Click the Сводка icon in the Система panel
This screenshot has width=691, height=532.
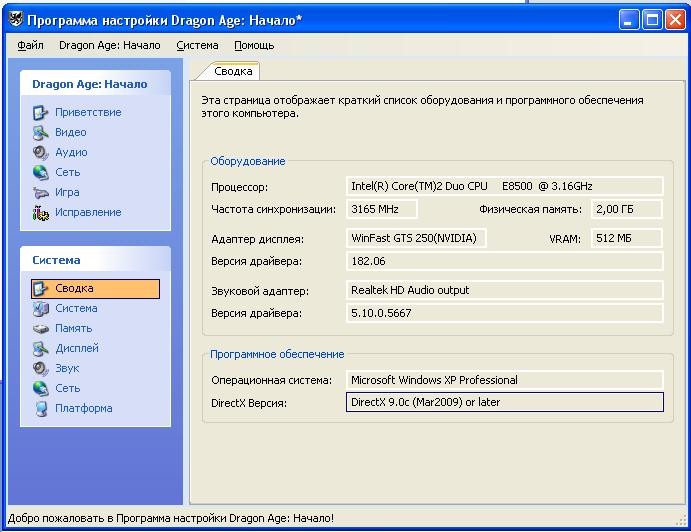coord(41,288)
